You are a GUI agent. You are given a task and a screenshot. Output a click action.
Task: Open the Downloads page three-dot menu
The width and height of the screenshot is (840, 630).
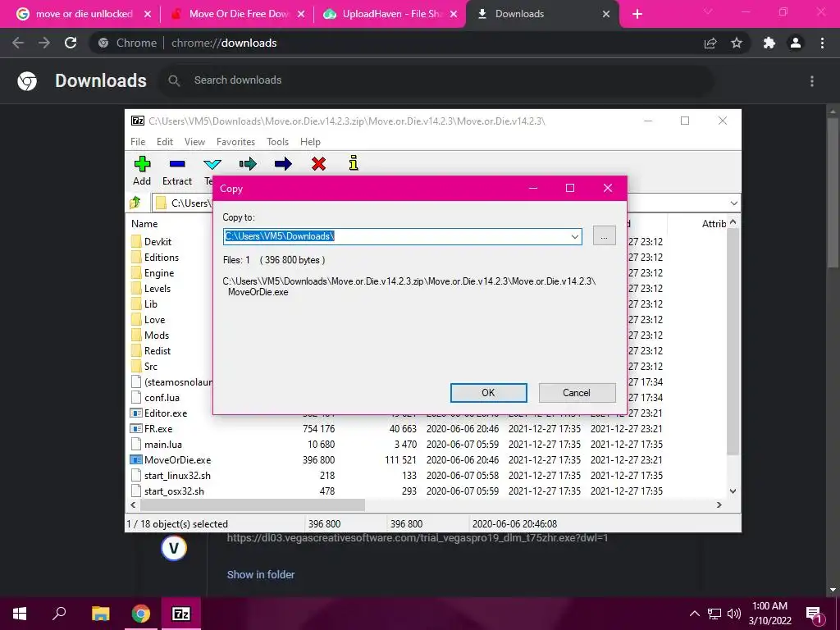tap(812, 81)
